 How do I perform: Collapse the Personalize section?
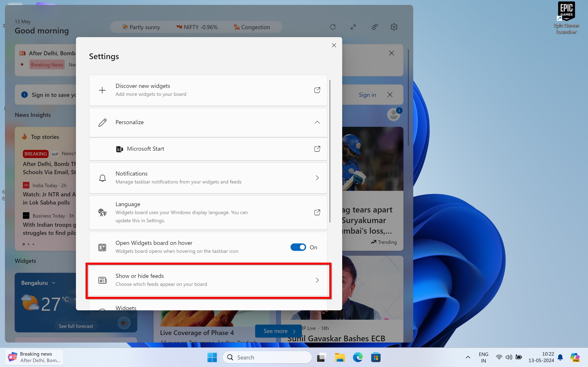coord(317,122)
